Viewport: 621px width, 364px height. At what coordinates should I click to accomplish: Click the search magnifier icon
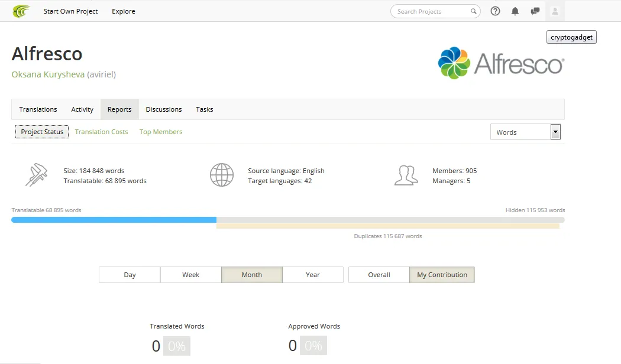473,11
